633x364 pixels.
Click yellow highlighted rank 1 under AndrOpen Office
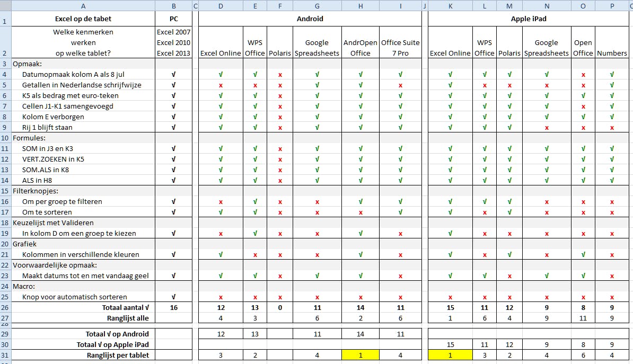[361, 355]
